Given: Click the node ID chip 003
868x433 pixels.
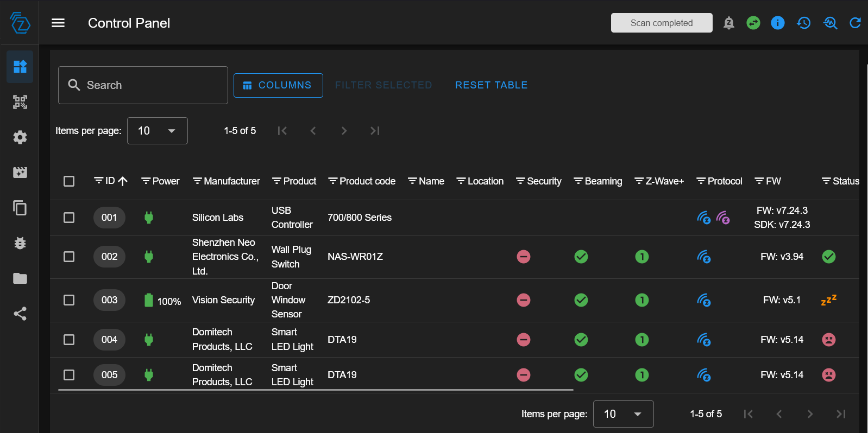Looking at the screenshot, I should 109,300.
